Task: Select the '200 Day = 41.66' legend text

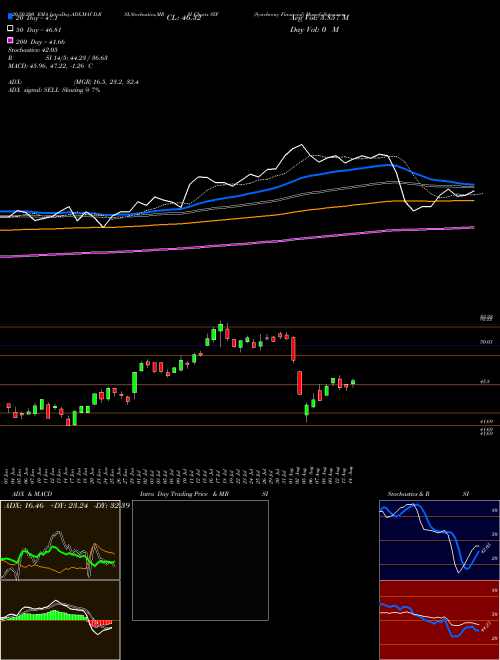Action: [x=40, y=42]
